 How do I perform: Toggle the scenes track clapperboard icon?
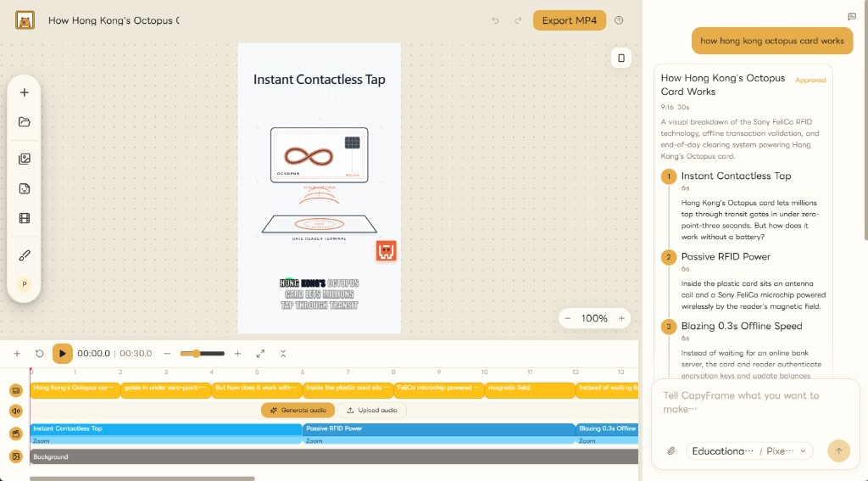coord(16,433)
